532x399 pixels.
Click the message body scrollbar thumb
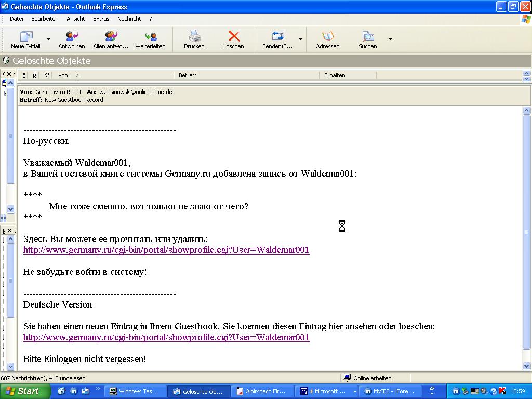(527, 232)
